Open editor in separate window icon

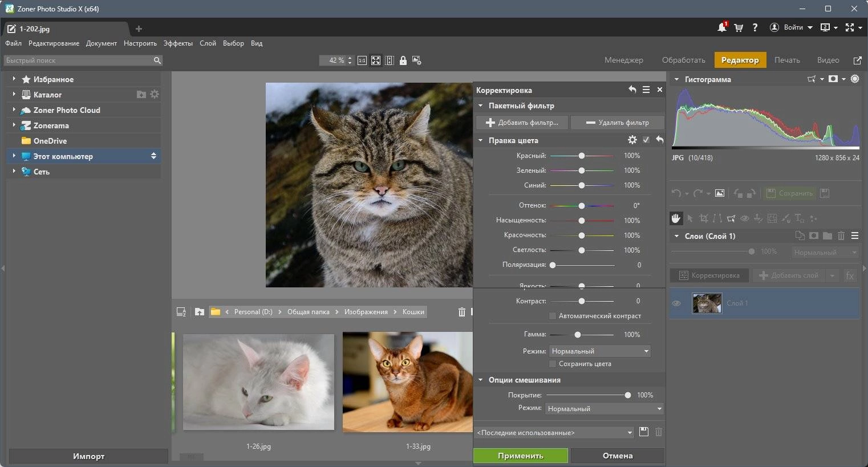coord(857,60)
